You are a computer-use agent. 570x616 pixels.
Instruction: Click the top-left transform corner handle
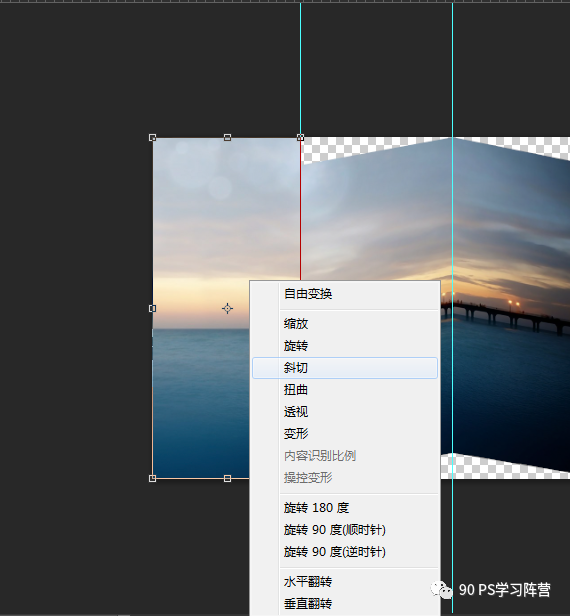pos(152,138)
